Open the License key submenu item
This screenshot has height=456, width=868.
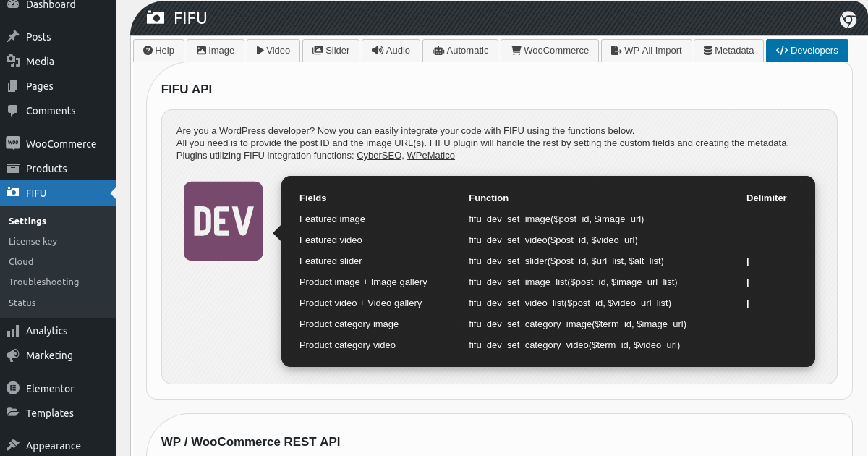tap(33, 242)
